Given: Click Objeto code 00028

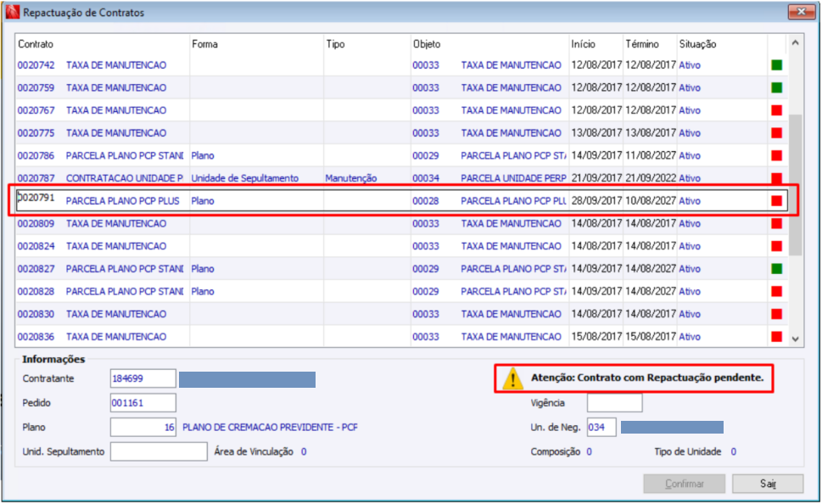Looking at the screenshot, I should pos(426,201).
